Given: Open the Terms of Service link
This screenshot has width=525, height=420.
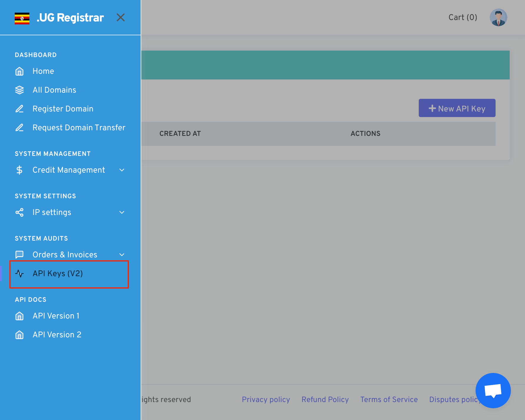Looking at the screenshot, I should [389, 399].
